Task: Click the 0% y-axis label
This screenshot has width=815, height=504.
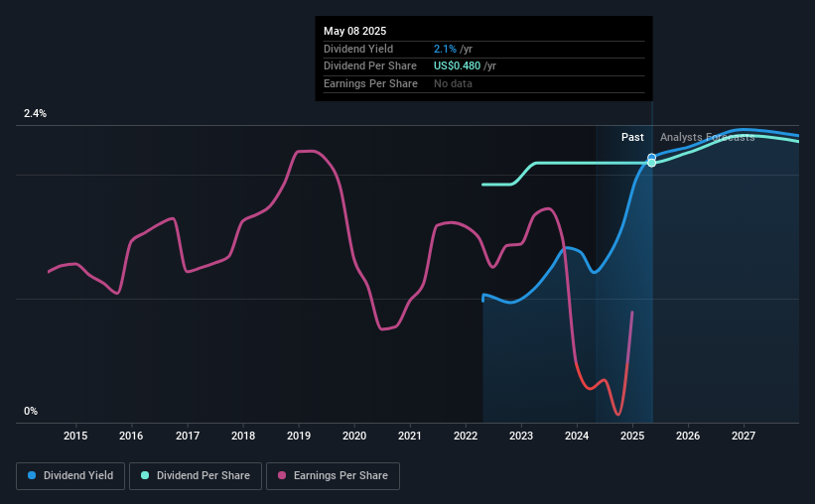Action: (x=31, y=411)
